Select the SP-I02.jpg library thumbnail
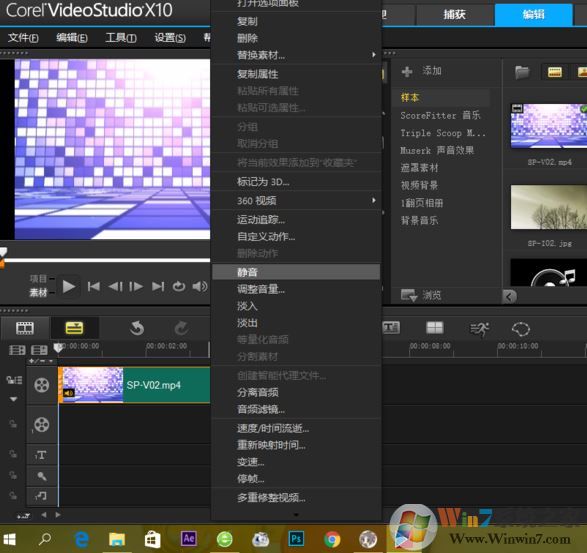Viewport: 587px width, 553px height. pyautogui.click(x=548, y=207)
